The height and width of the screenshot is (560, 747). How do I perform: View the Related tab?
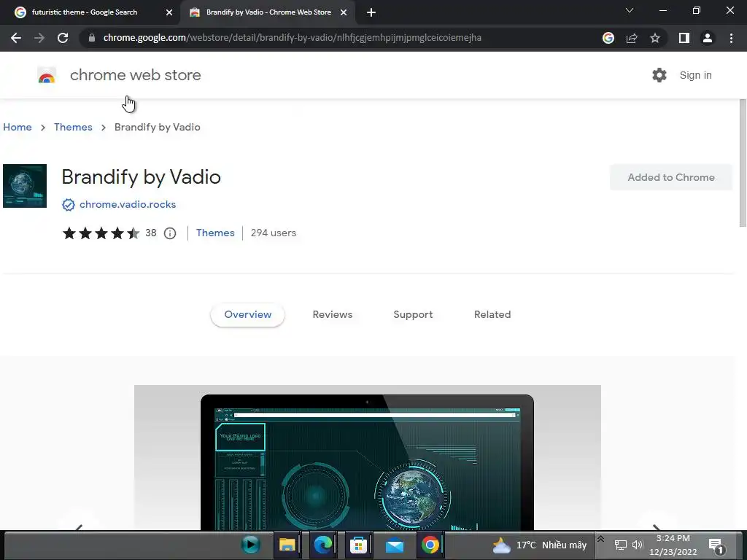pos(492,315)
